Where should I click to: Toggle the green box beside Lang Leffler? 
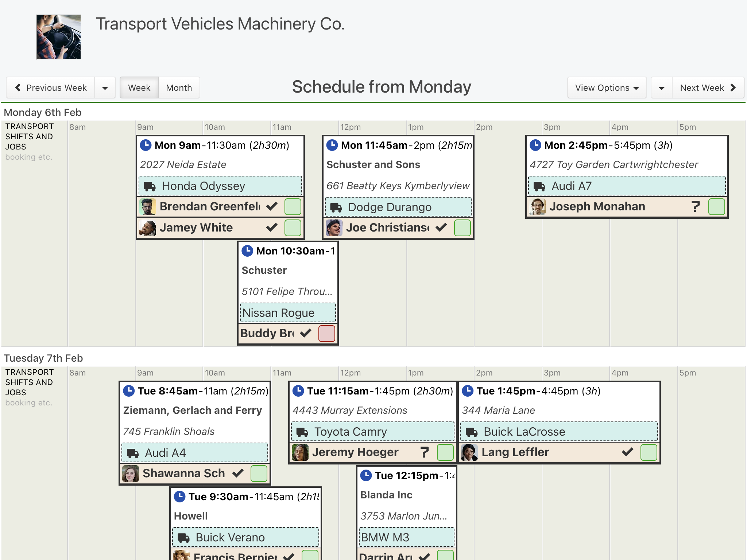pos(649,452)
